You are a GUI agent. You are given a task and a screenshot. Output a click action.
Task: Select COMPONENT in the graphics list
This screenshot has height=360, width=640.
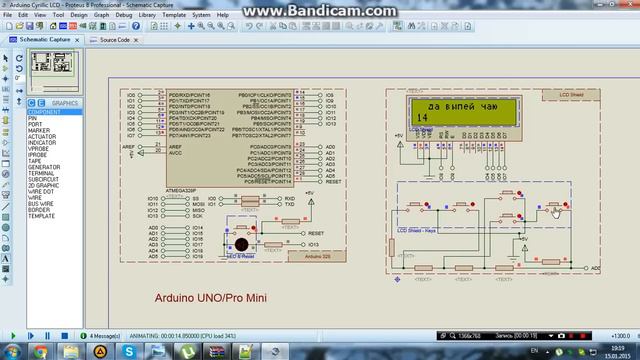(54, 112)
